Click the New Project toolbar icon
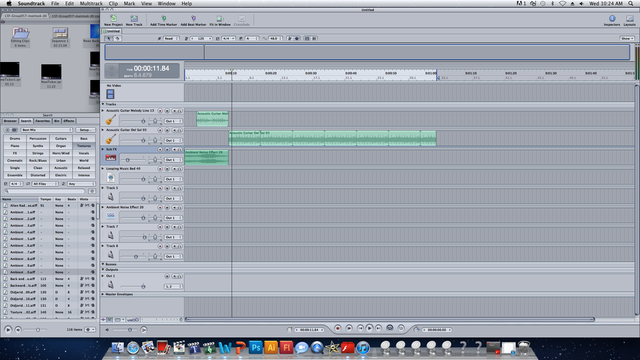The width and height of the screenshot is (640, 360). [x=113, y=19]
